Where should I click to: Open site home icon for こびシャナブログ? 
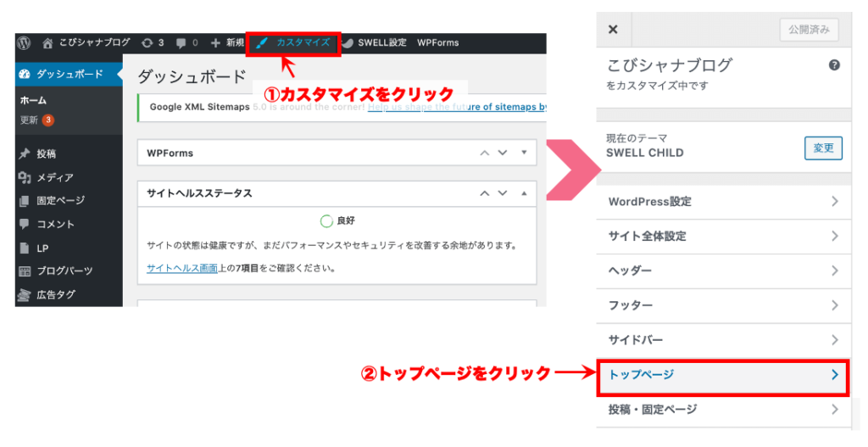click(x=47, y=42)
